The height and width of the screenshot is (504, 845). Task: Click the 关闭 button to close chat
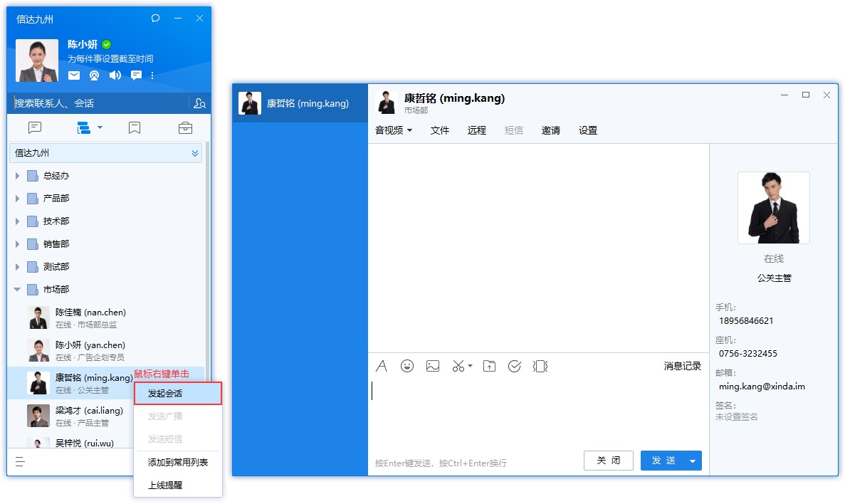(609, 461)
